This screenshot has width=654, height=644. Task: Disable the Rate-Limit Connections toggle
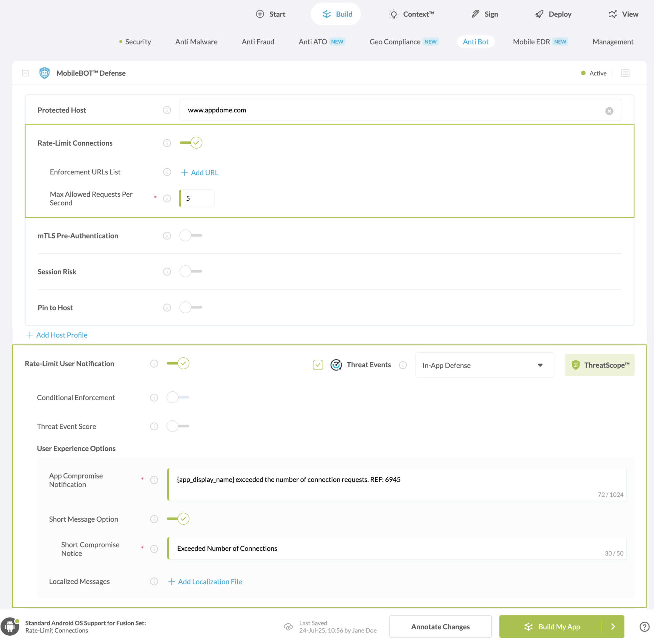point(190,143)
